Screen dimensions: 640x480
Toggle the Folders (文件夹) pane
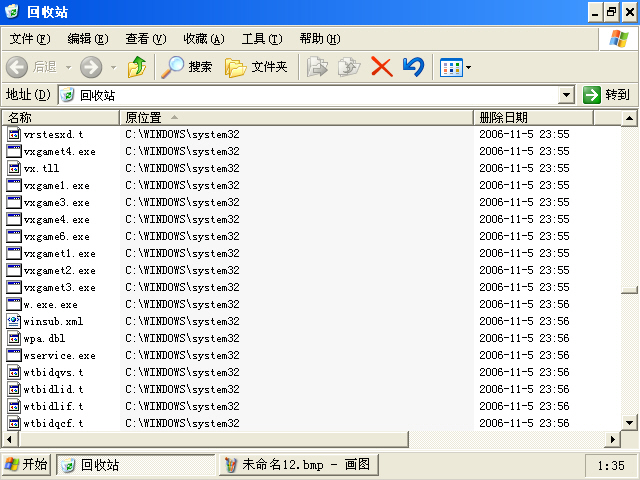pyautogui.click(x=256, y=67)
